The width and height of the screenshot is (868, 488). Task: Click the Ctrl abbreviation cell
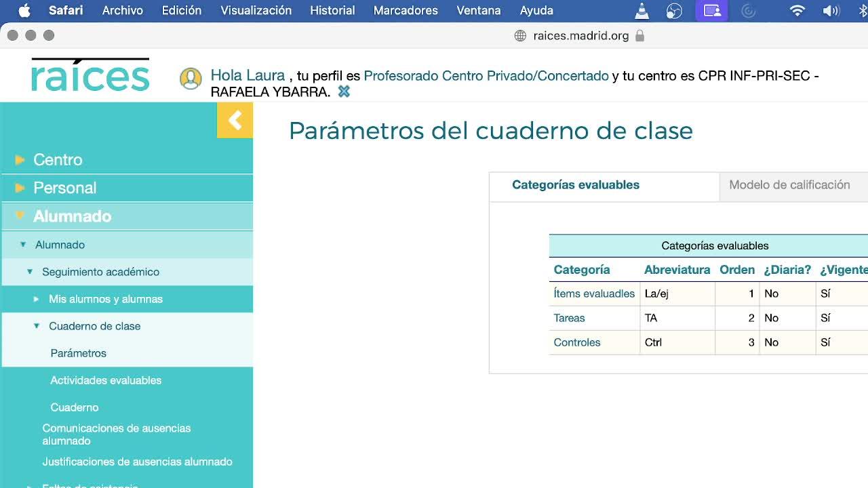[677, 342]
